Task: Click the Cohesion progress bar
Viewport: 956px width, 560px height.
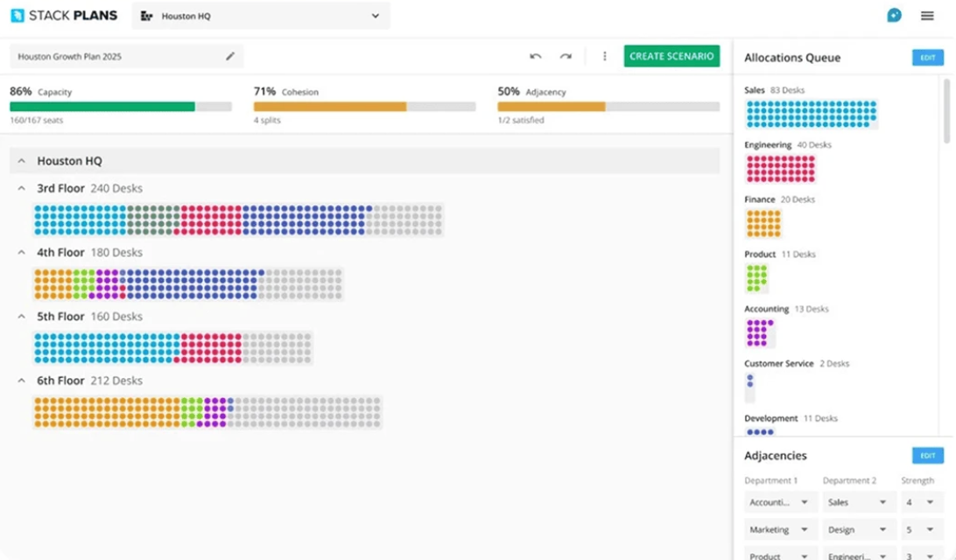Action: 364,107
